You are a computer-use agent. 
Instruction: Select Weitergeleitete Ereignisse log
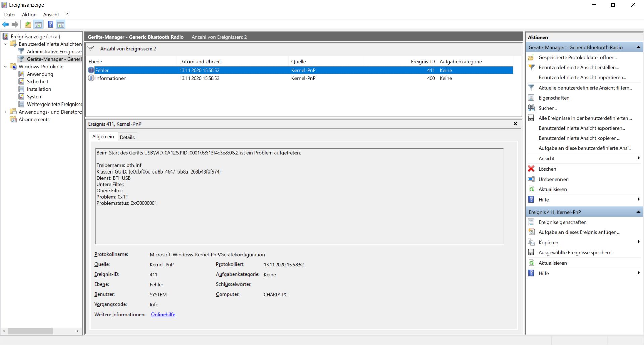click(x=54, y=104)
